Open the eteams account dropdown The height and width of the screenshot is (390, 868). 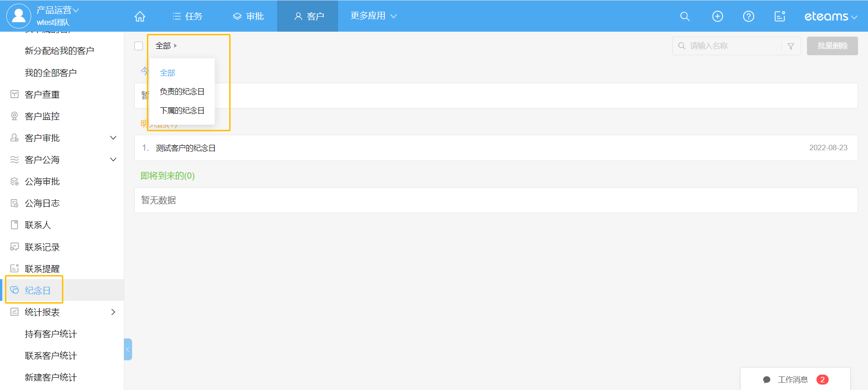[x=830, y=17]
